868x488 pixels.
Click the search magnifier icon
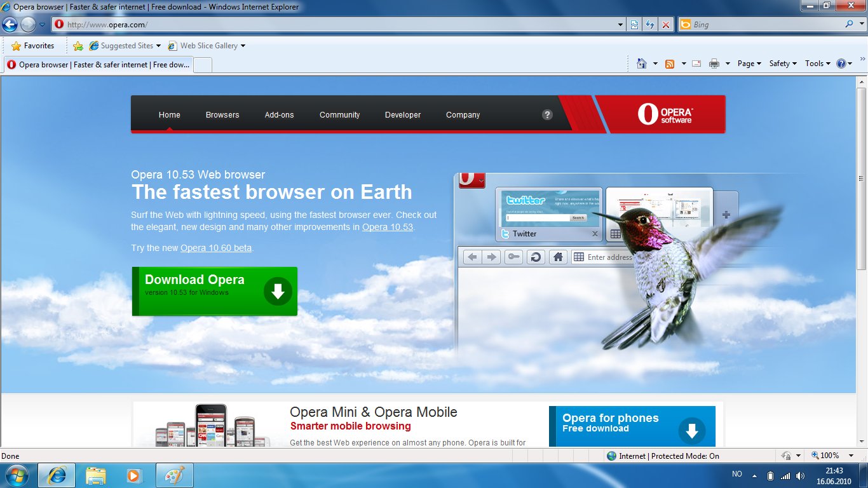coord(849,24)
